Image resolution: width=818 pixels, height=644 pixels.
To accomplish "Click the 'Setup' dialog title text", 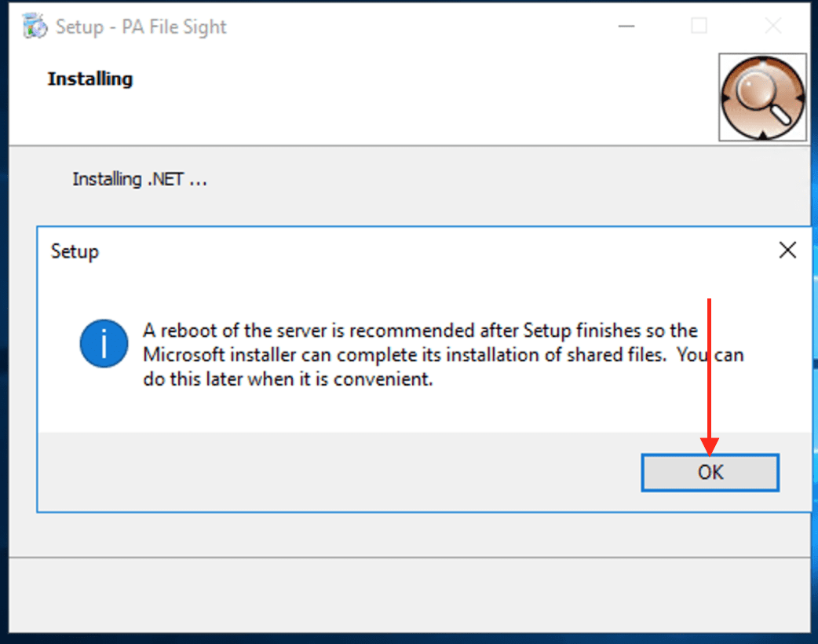I will (75, 251).
